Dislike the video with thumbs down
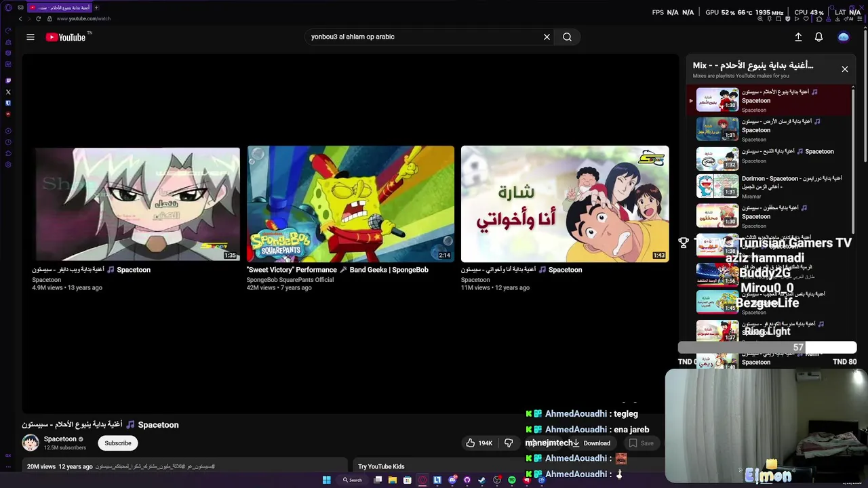The height and width of the screenshot is (488, 868). tap(509, 443)
